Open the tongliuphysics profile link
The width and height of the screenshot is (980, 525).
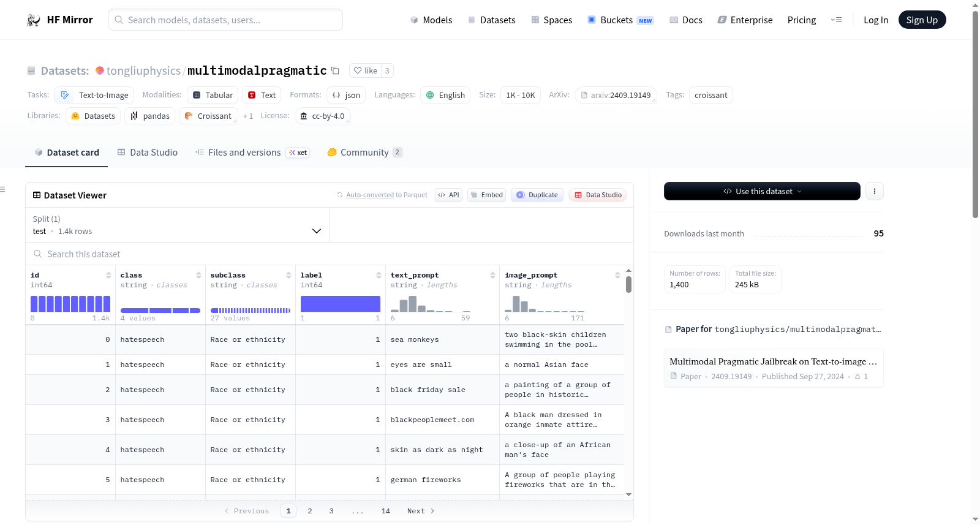coord(143,70)
